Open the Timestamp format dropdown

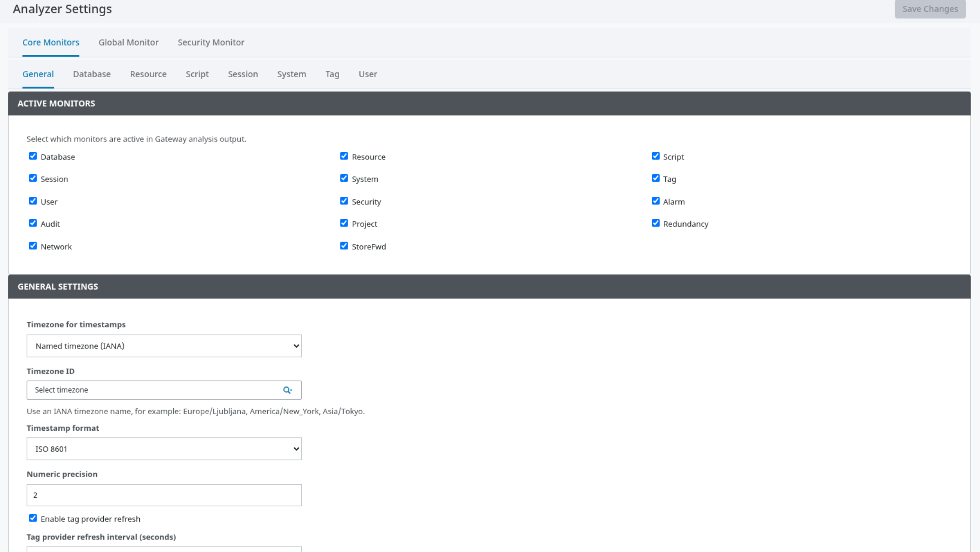[164, 449]
